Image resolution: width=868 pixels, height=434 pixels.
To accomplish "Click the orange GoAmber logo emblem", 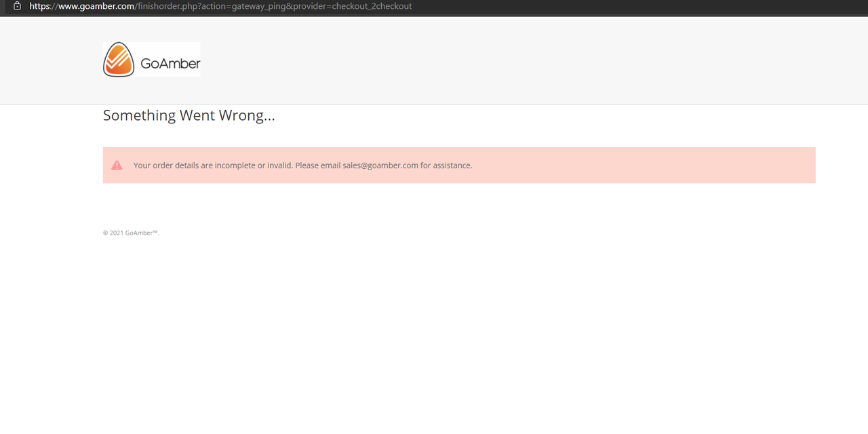I will point(119,60).
